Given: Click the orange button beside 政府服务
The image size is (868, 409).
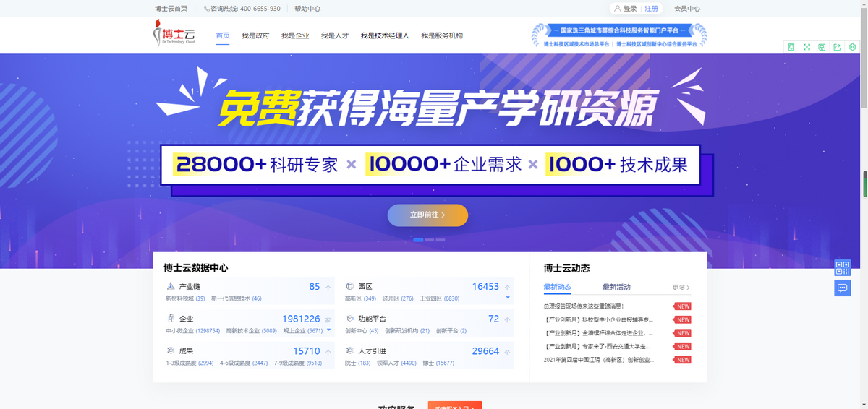Looking at the screenshot, I should pos(455,405).
